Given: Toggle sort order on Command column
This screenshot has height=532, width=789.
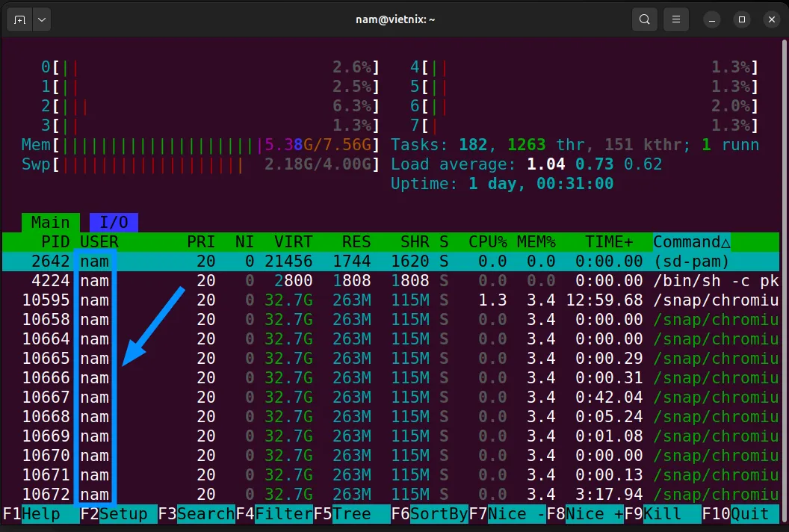Looking at the screenshot, I should pos(692,242).
